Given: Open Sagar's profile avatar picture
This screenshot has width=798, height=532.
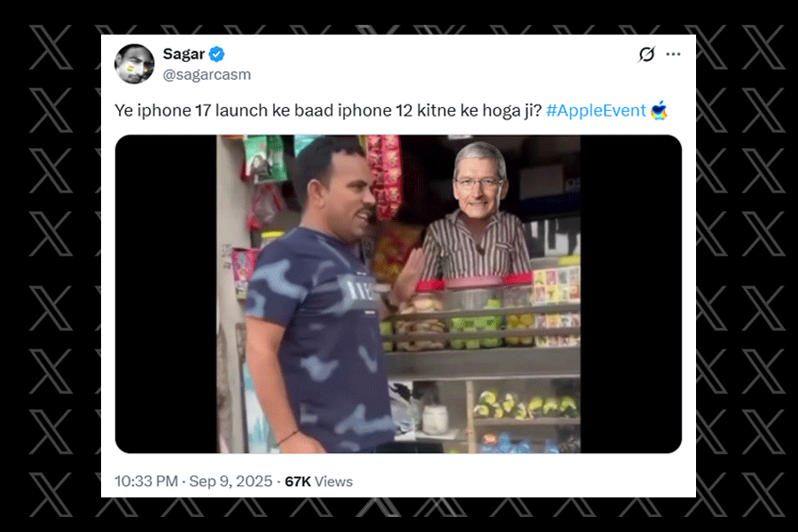Looking at the screenshot, I should coord(135,64).
